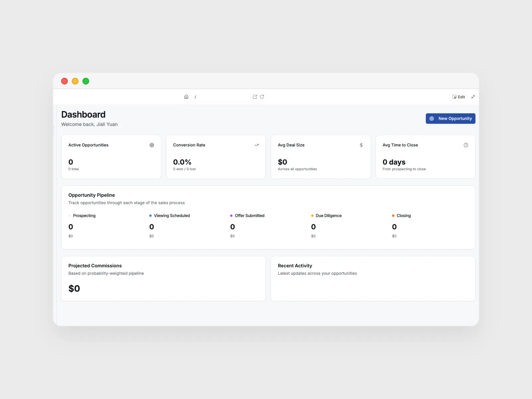The image size is (532, 399).
Task: Click clock icon on Avg Time to Close
Action: (x=466, y=145)
